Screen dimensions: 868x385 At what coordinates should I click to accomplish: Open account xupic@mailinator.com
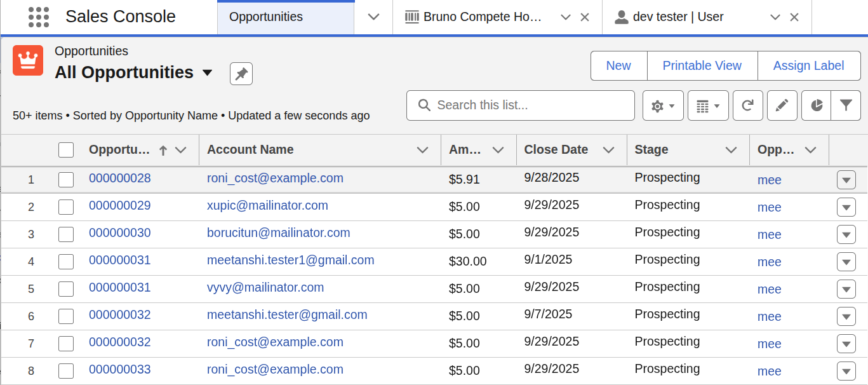pos(267,206)
